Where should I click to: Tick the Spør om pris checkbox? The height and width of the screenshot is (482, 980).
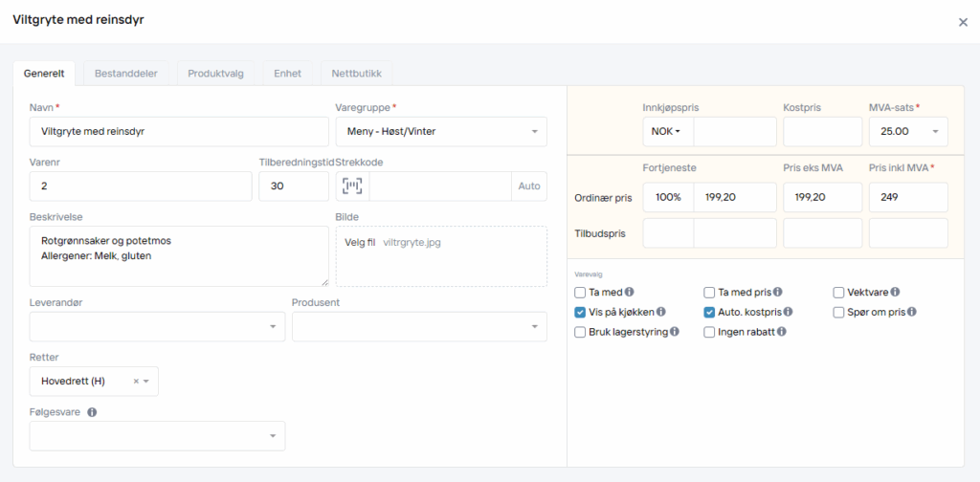coord(838,312)
